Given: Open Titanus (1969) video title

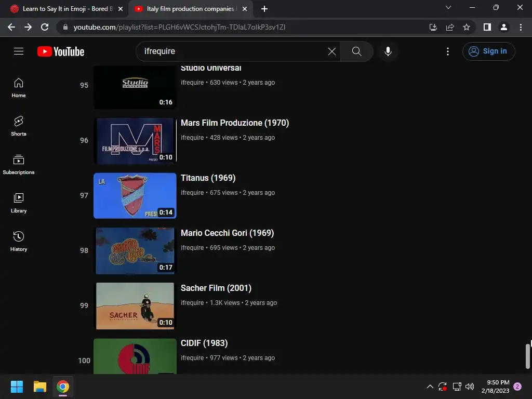Looking at the screenshot, I should (x=208, y=178).
